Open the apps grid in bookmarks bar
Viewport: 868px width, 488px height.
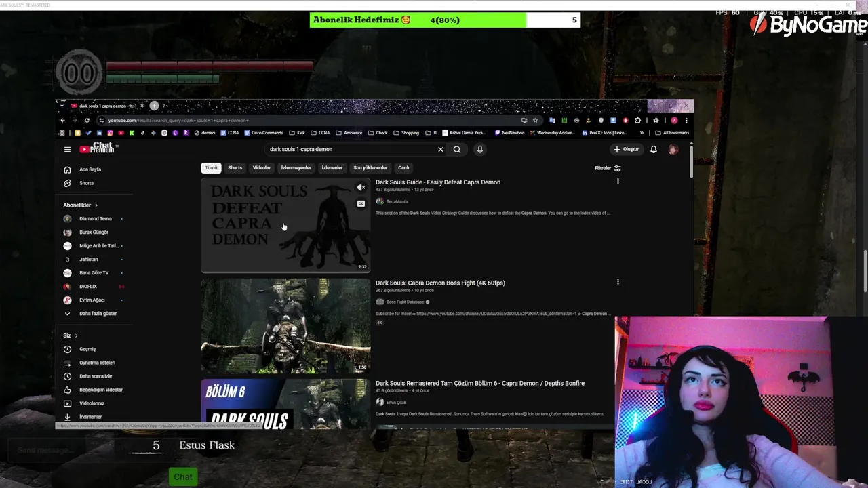pos(62,133)
